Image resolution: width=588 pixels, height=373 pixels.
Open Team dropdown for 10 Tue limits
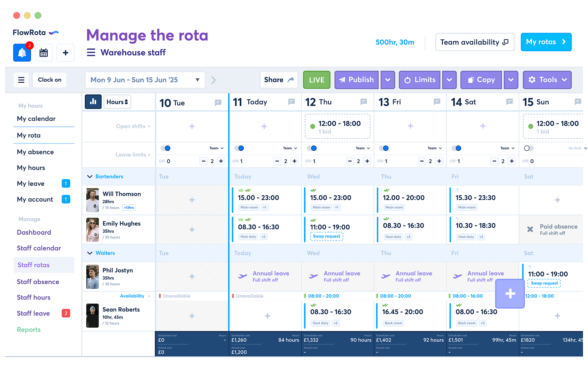[217, 148]
